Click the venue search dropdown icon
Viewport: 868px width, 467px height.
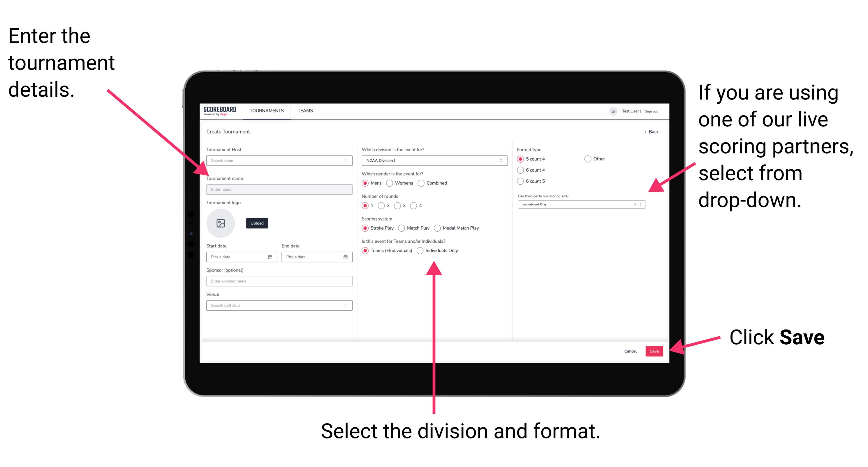(x=346, y=305)
